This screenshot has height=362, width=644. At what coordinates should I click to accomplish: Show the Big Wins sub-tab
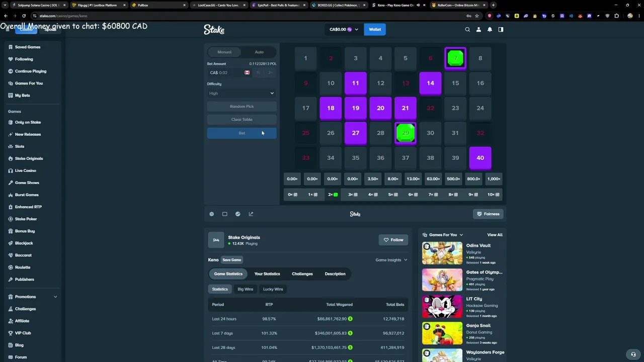246,289
